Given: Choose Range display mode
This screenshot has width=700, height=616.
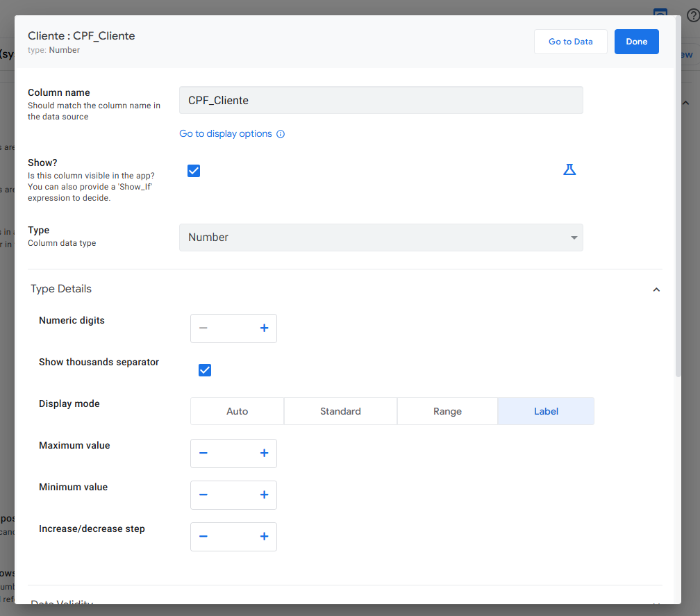Looking at the screenshot, I should pos(447,411).
